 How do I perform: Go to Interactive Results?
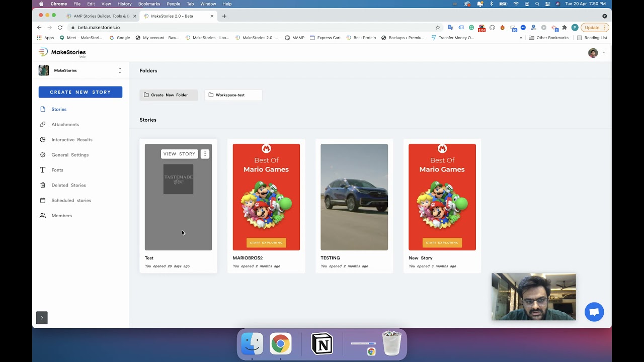(x=72, y=140)
